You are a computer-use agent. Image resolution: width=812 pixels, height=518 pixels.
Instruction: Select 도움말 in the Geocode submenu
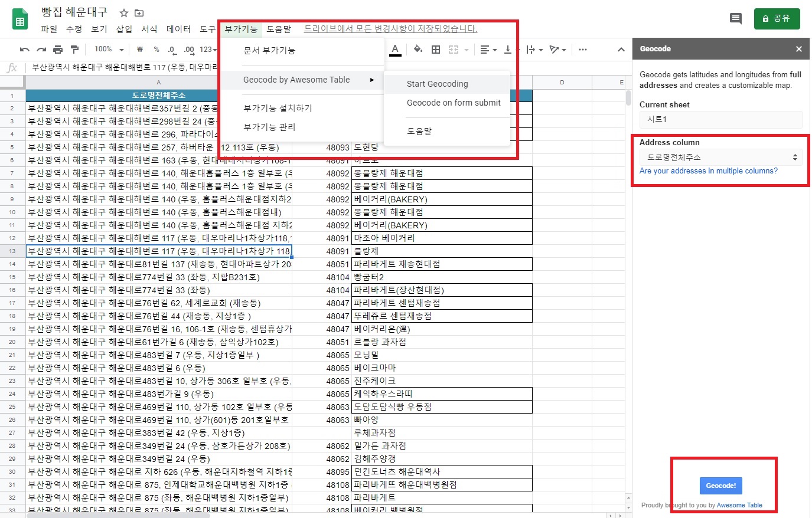446,131
